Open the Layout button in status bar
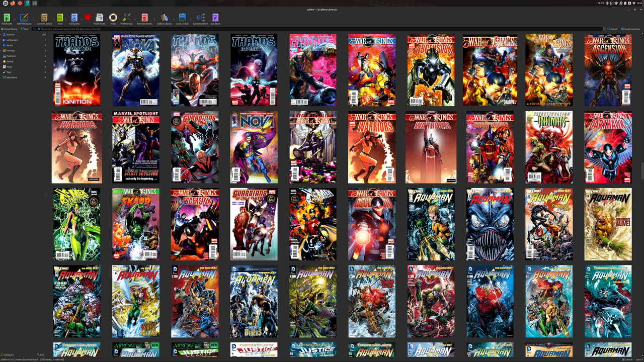644x362 pixels. click(627, 359)
